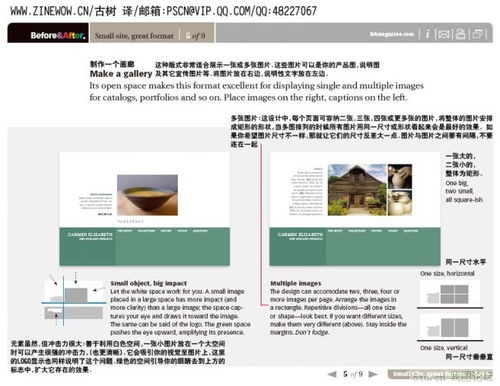Viewport: 500px width, 386px height.
Task: Click the "Multiple images" heading
Action: [296, 283]
